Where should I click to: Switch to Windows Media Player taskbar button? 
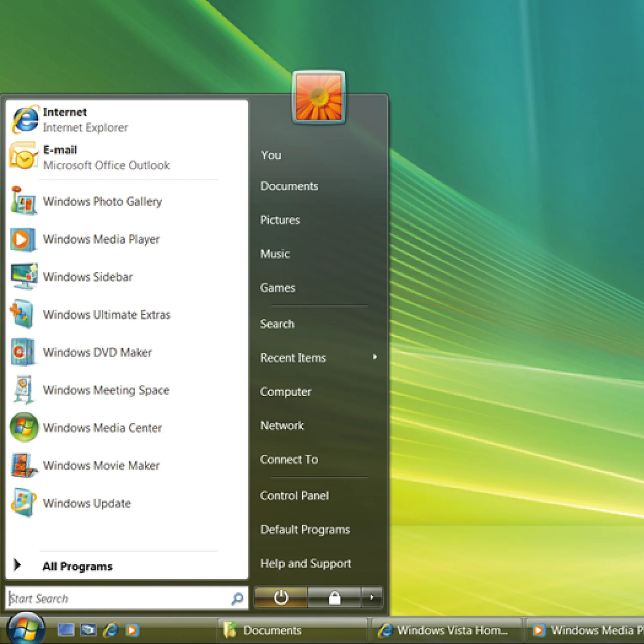coord(585,630)
